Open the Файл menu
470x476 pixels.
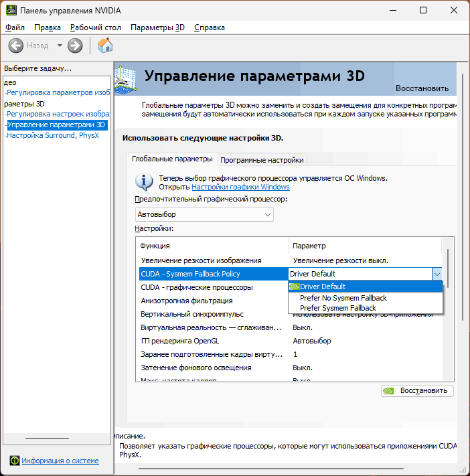point(15,27)
